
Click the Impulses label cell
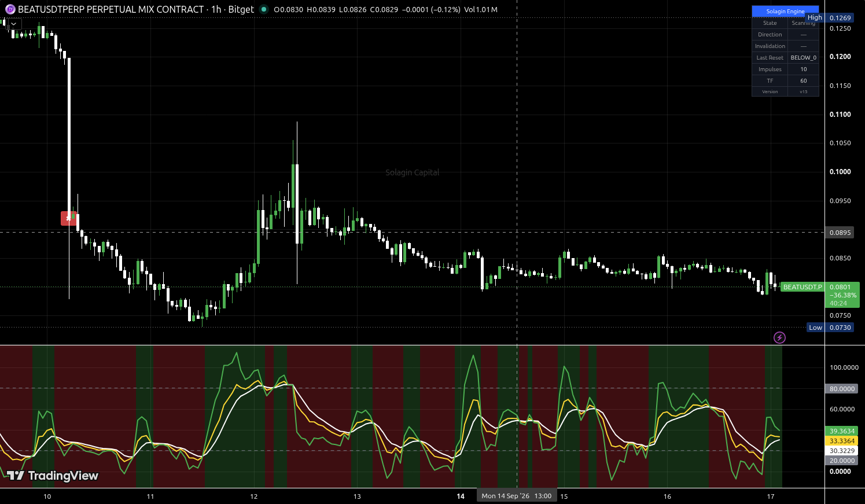click(770, 69)
